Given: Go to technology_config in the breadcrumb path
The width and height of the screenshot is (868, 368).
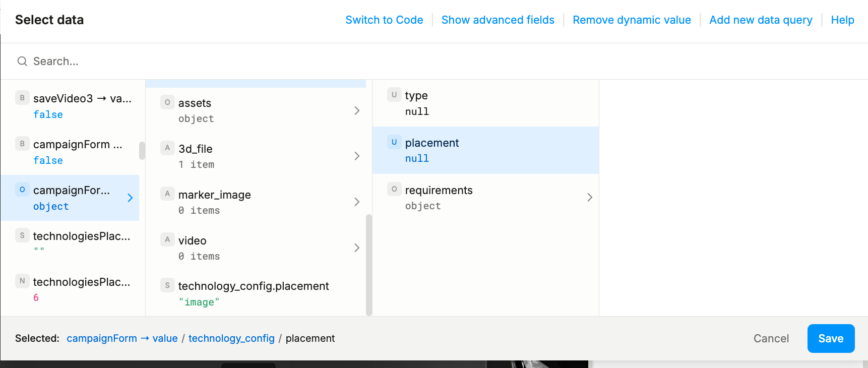Looking at the screenshot, I should (x=231, y=339).
